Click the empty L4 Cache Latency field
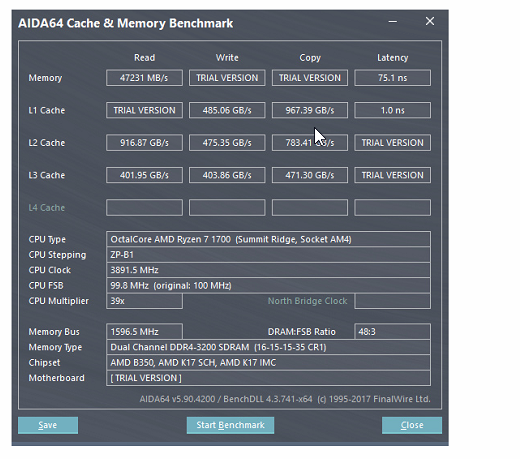This screenshot has height=459, width=520. click(x=392, y=208)
